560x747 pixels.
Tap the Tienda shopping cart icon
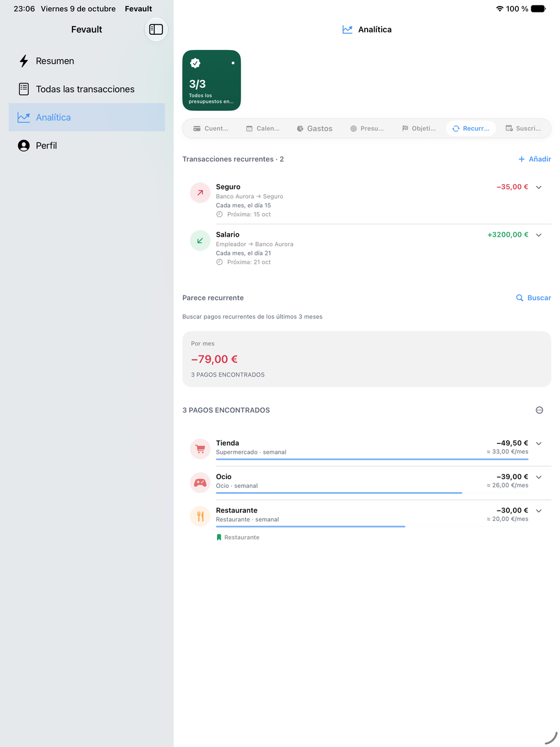coord(200,449)
